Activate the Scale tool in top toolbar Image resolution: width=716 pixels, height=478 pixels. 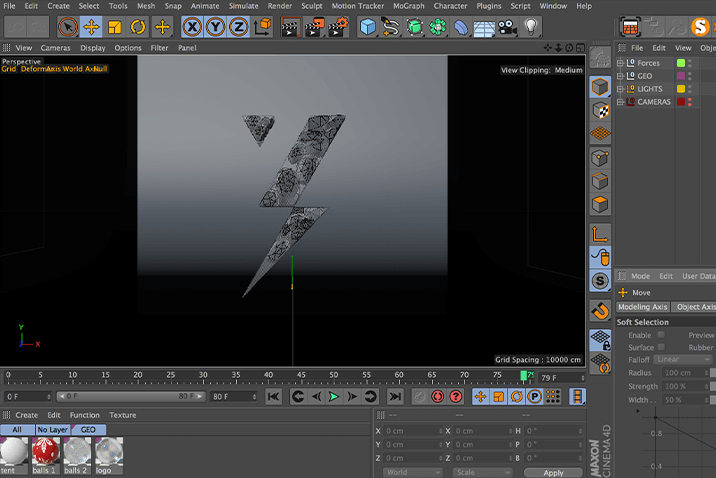(x=115, y=27)
